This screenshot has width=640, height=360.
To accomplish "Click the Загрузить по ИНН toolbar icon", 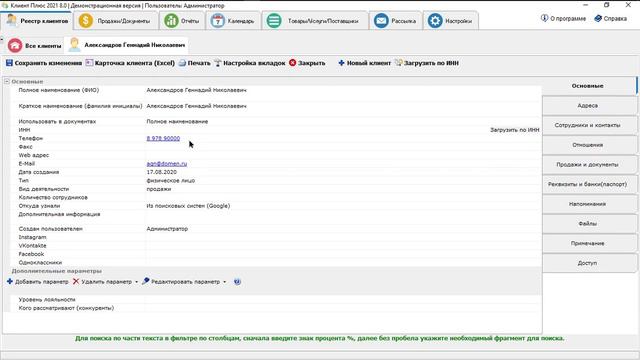I will (398, 63).
